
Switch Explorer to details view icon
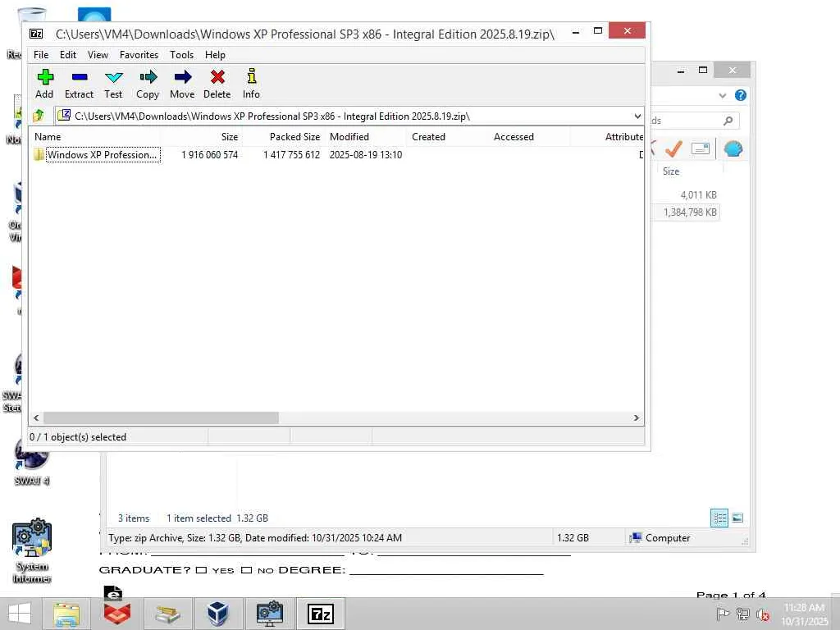[x=719, y=518]
